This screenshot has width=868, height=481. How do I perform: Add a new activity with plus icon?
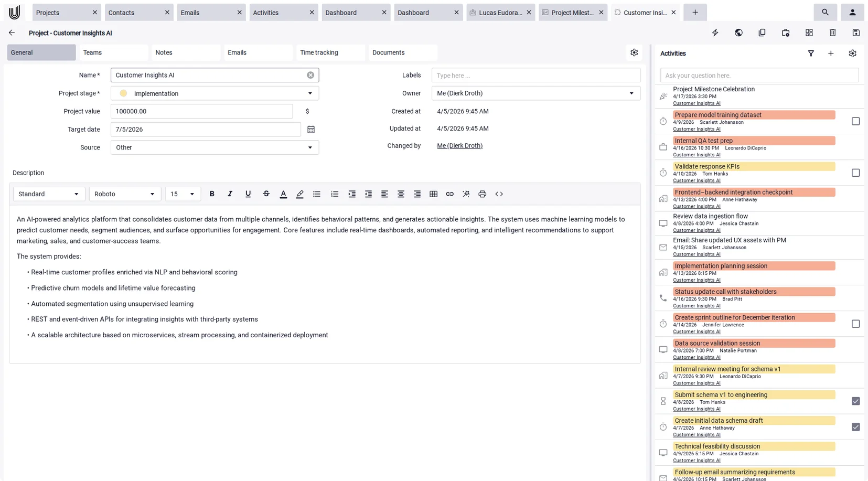(831, 54)
